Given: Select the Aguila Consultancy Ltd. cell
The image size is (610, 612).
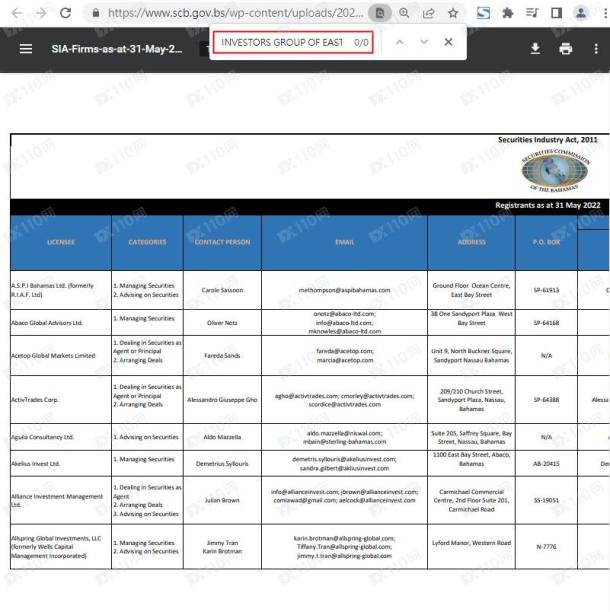Looking at the screenshot, I should coord(60,437).
